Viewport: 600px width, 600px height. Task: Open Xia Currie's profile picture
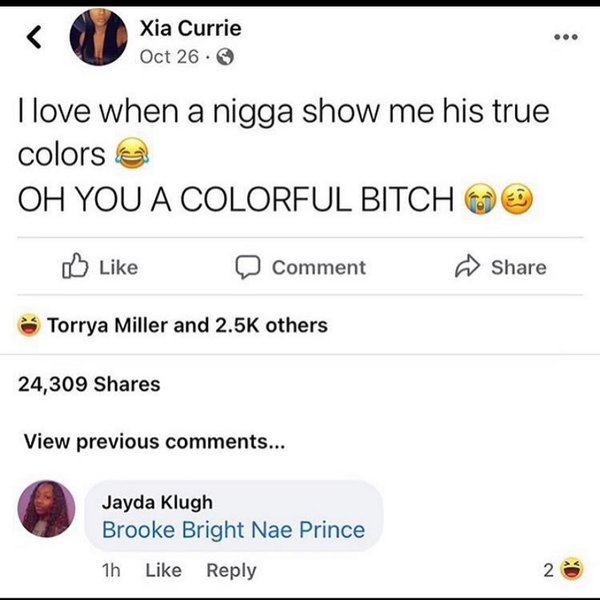pos(99,37)
